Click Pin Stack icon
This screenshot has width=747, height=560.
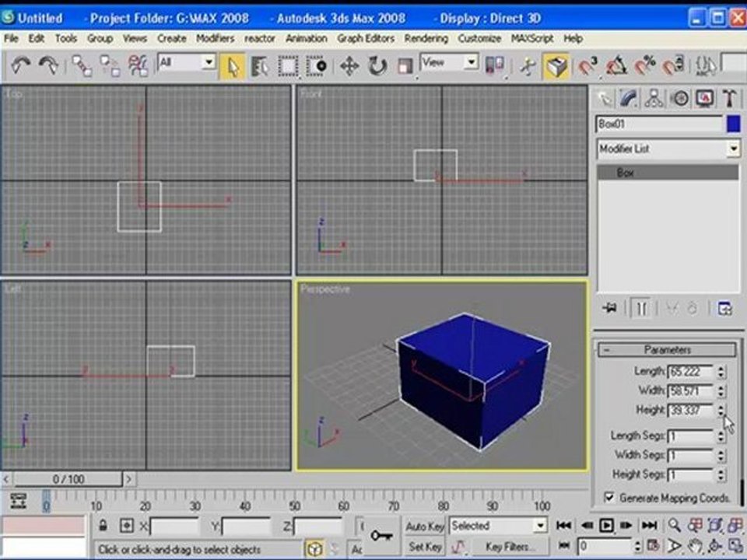(609, 309)
